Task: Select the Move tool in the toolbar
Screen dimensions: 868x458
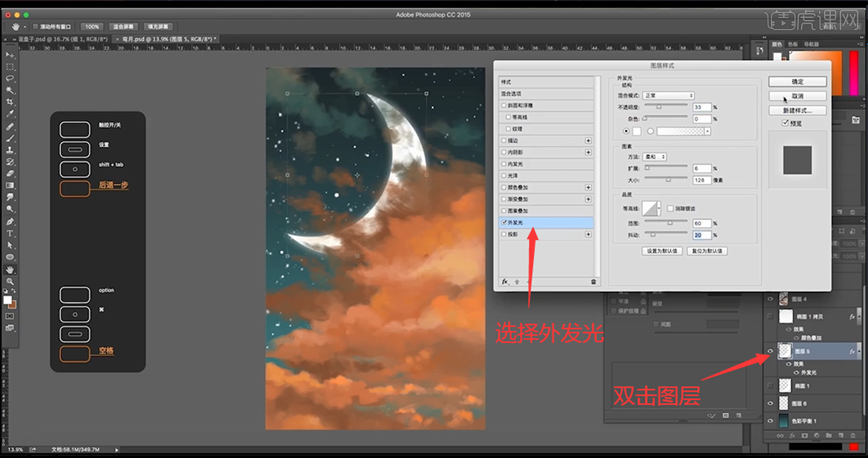Action: [x=10, y=55]
